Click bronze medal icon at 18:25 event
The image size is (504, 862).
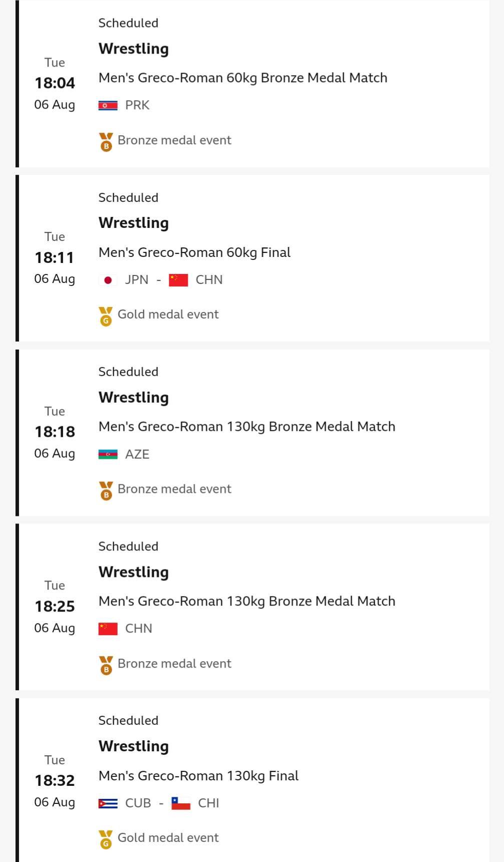[106, 665]
